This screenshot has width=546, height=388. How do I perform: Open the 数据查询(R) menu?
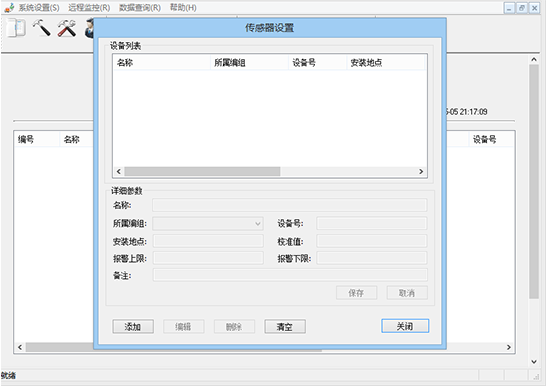click(x=140, y=8)
